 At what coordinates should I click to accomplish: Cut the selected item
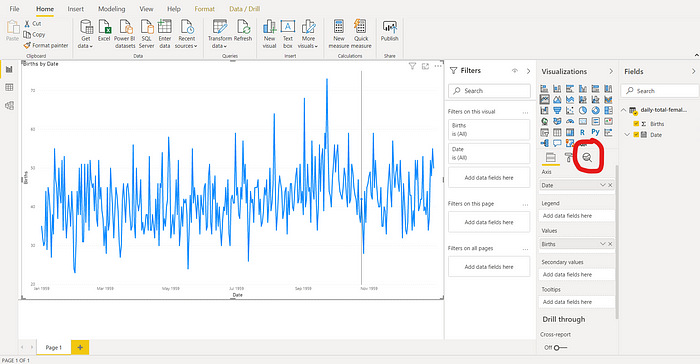33,24
